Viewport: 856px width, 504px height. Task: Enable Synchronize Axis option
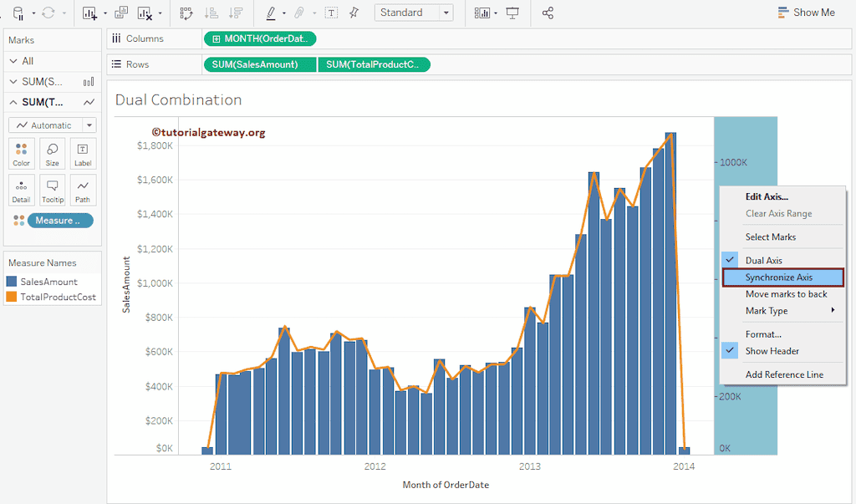(778, 277)
